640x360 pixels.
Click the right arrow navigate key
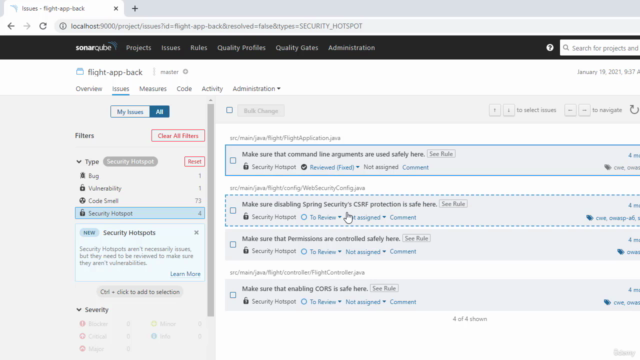(x=584, y=110)
